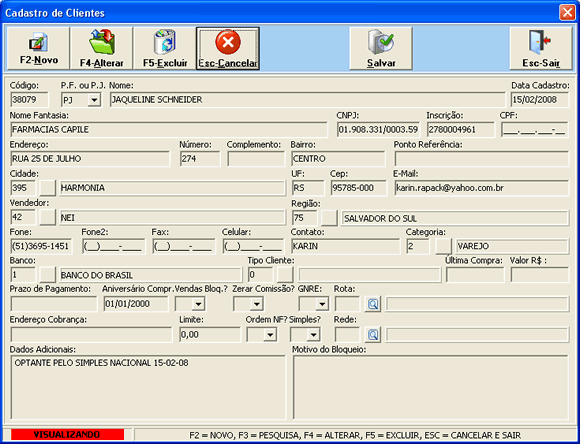Click the F4-Alterar folder icon
The width and height of the screenshot is (580, 444).
(102, 42)
